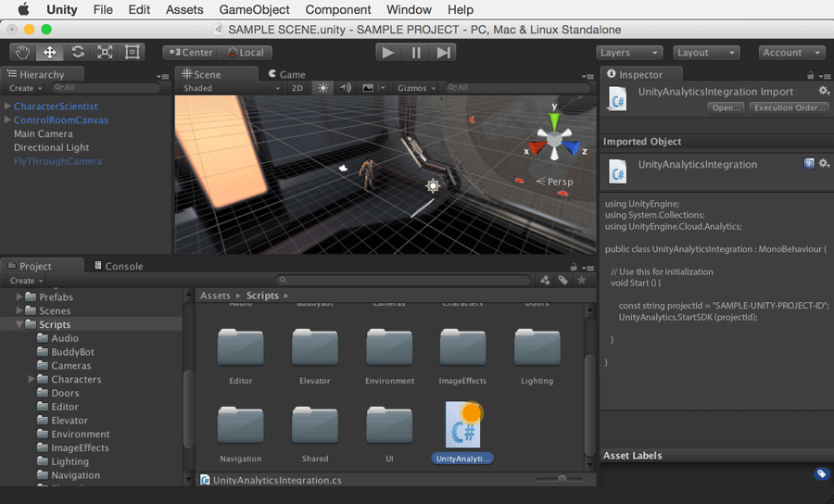The height and width of the screenshot is (504, 834).
Task: Toggle 2D scene view mode
Action: click(x=297, y=88)
